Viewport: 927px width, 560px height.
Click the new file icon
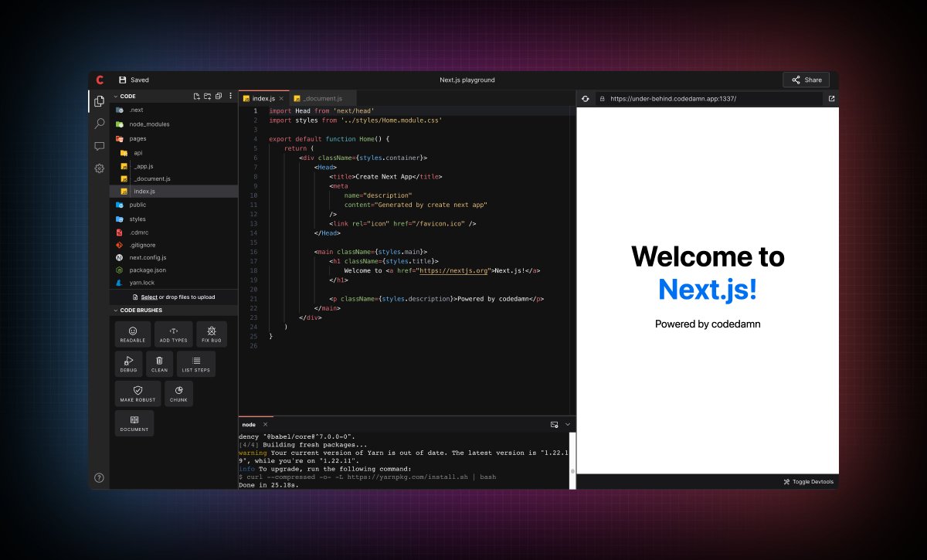click(x=197, y=97)
